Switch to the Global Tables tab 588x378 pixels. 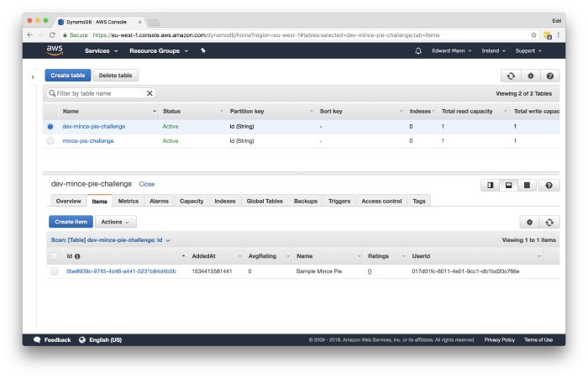(265, 201)
